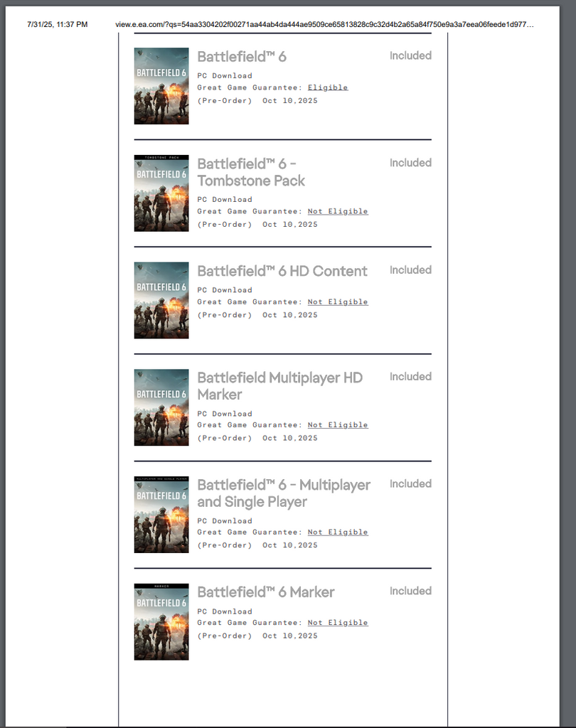Image resolution: width=576 pixels, height=728 pixels.
Task: Click the Battlefield Multiplayer HD Marker title
Action: [x=280, y=386]
